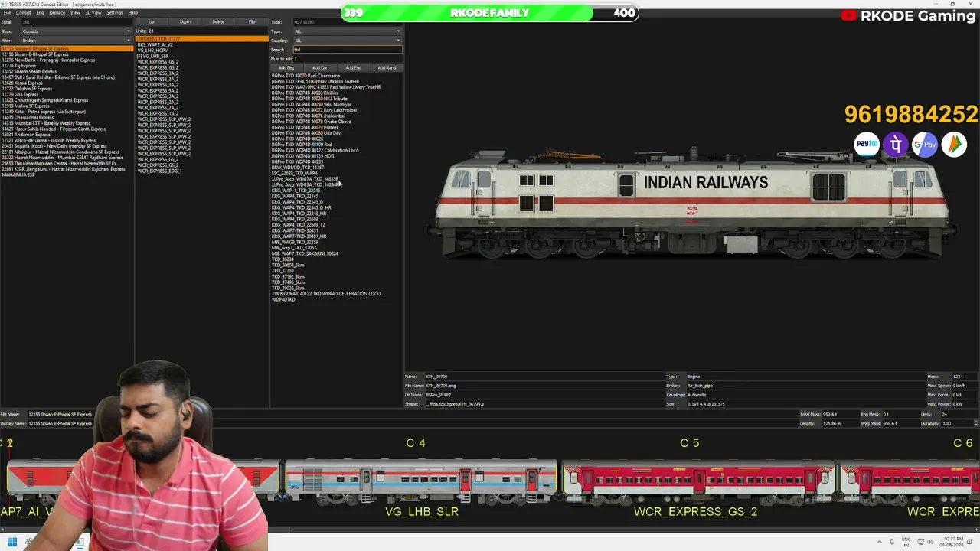Click the Flip button
Image resolution: width=980 pixels, height=551 pixels.
coord(252,22)
